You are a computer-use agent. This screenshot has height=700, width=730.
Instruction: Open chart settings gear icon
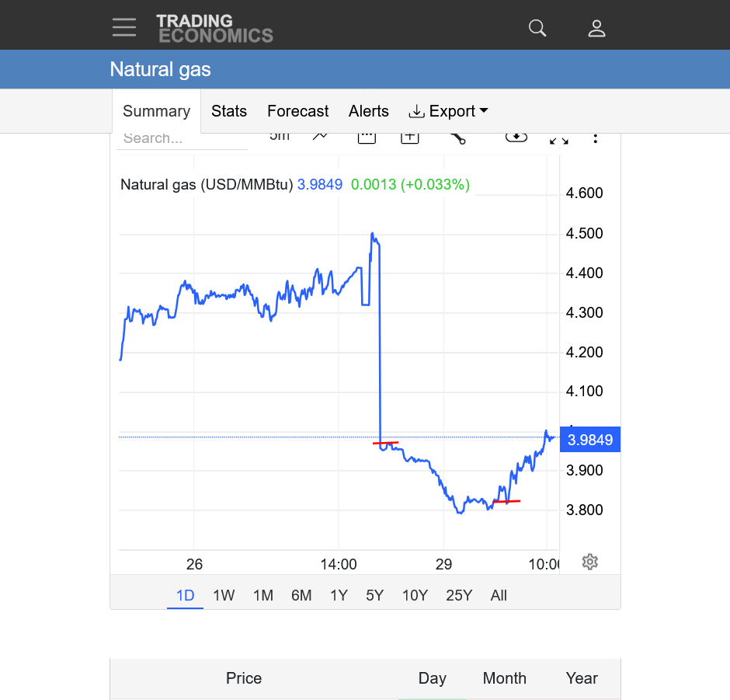click(589, 562)
